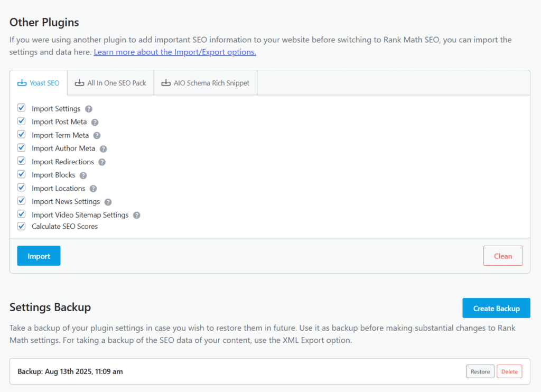
Task: Click the help icon beside Import Author Meta
Action: tap(103, 149)
